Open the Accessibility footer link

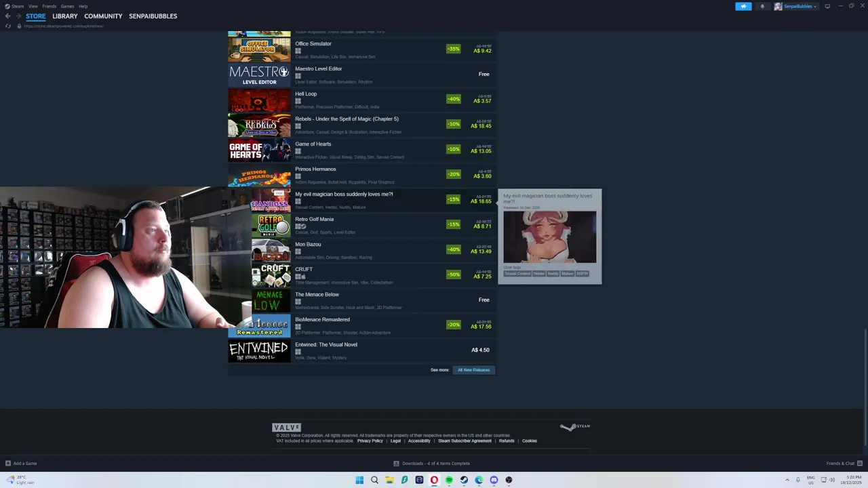419,441
